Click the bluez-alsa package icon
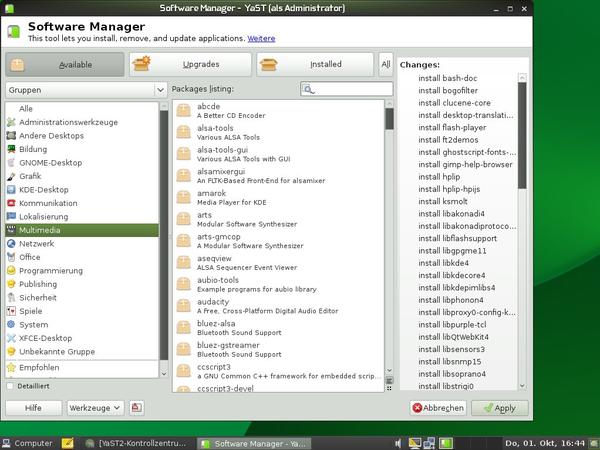The image size is (600, 450). (184, 328)
